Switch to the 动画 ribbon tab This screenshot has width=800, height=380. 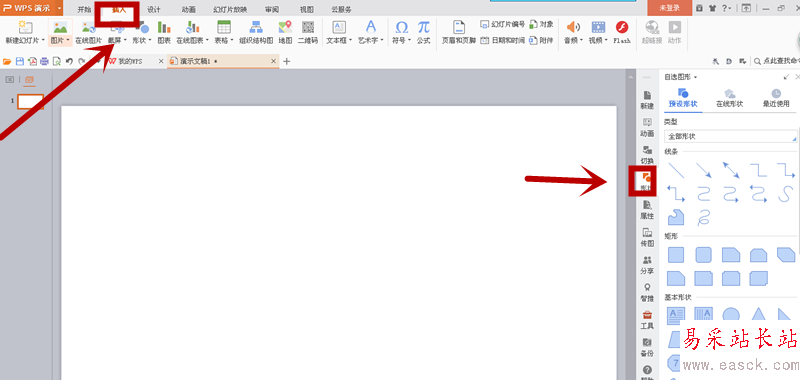[188, 9]
